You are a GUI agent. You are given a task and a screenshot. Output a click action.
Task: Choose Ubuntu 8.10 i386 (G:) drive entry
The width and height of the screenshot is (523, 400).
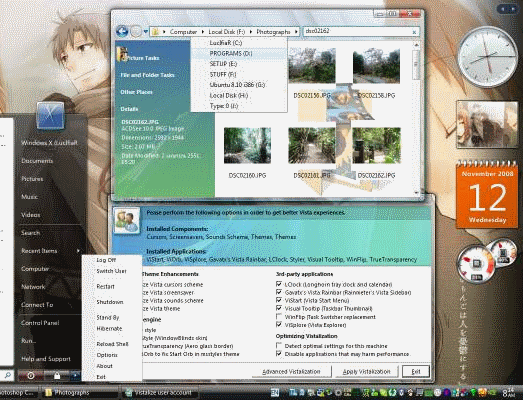[x=238, y=85]
